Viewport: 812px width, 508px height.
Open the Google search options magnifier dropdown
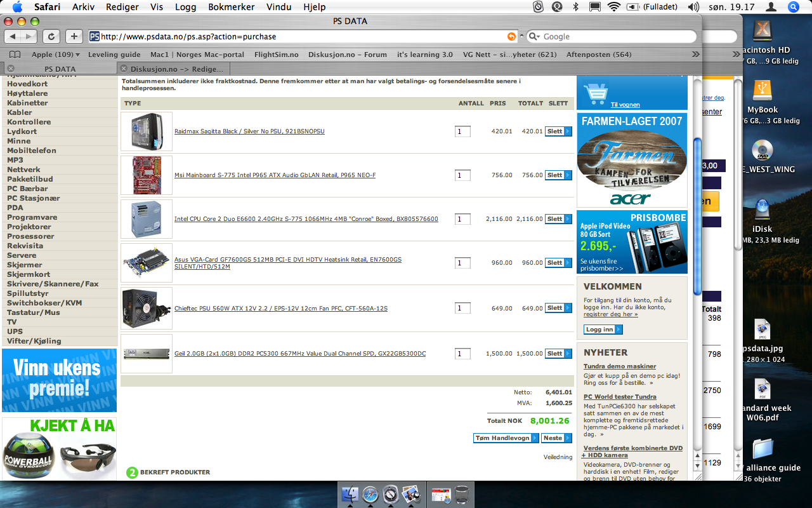point(535,37)
